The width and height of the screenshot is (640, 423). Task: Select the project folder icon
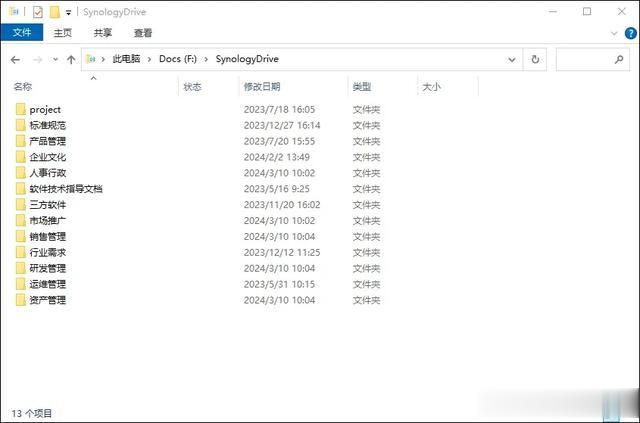tap(21, 109)
